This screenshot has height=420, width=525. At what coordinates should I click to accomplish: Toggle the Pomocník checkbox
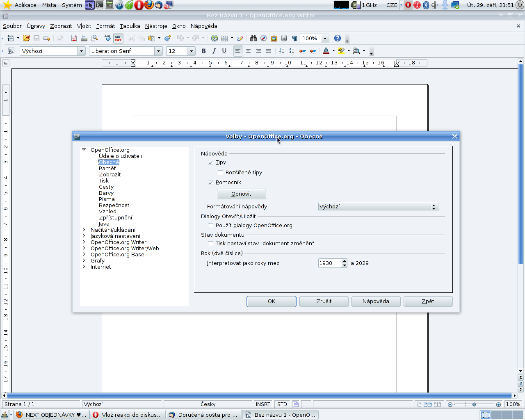(211, 183)
